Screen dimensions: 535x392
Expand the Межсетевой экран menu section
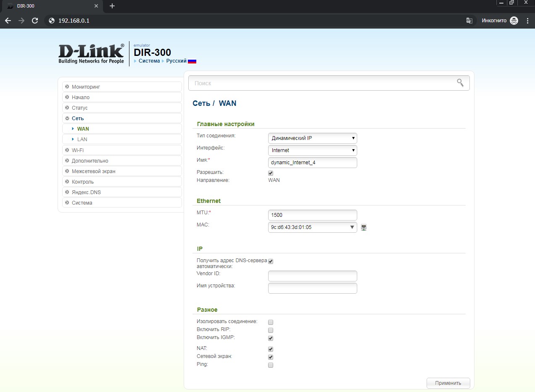(x=122, y=171)
